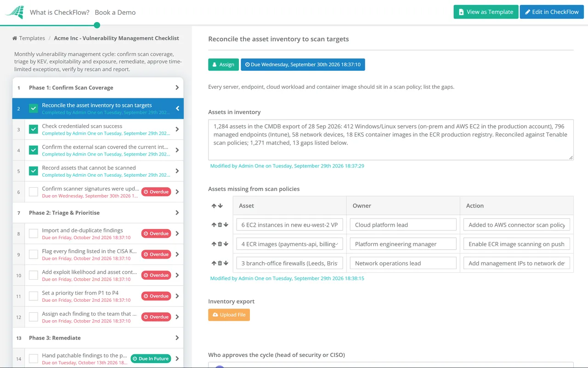Click the Assign button
Screen dimensions: 588x368
pyautogui.click(x=223, y=64)
